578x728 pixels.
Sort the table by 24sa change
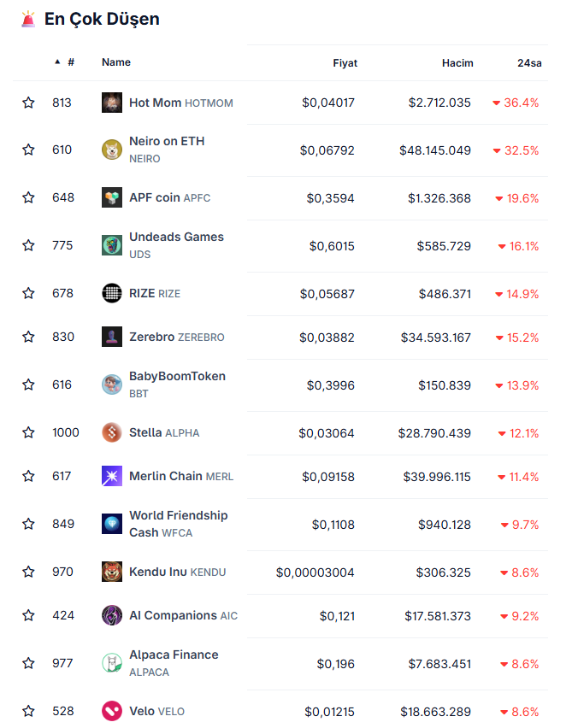(x=529, y=63)
